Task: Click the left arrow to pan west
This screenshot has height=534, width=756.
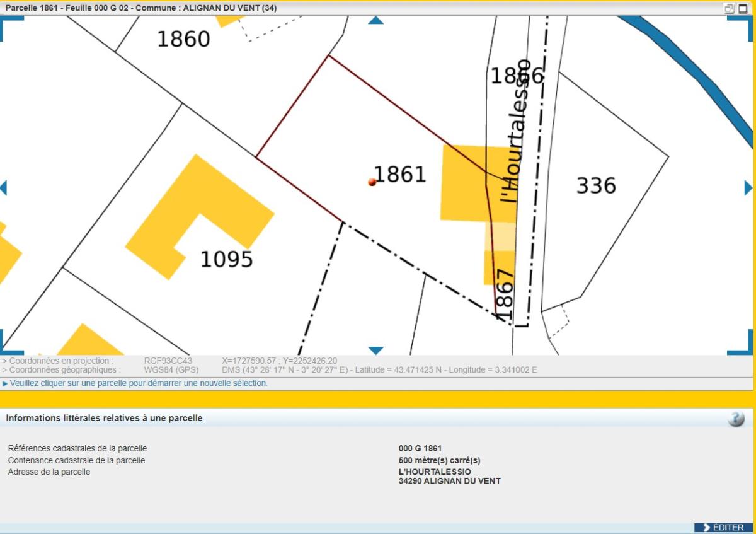Action: coord(3,188)
